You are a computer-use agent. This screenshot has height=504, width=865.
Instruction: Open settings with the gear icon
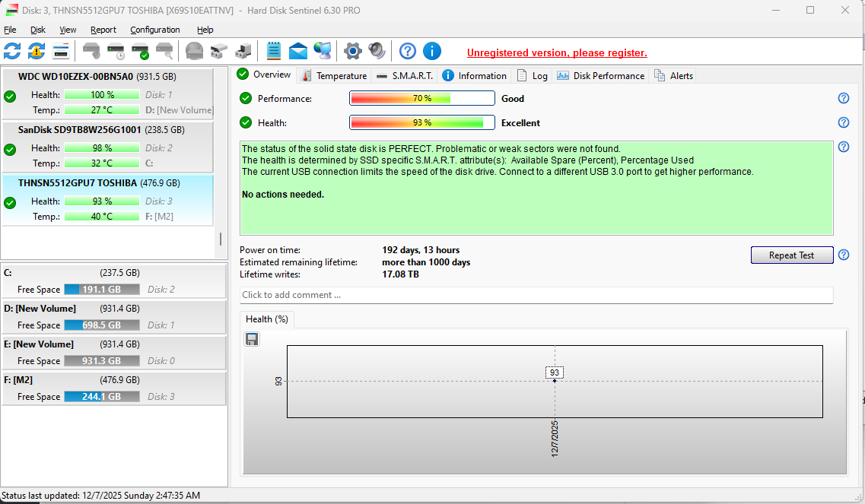(352, 51)
